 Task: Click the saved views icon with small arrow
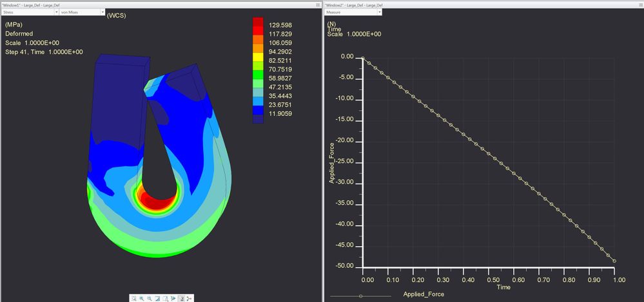(165, 298)
